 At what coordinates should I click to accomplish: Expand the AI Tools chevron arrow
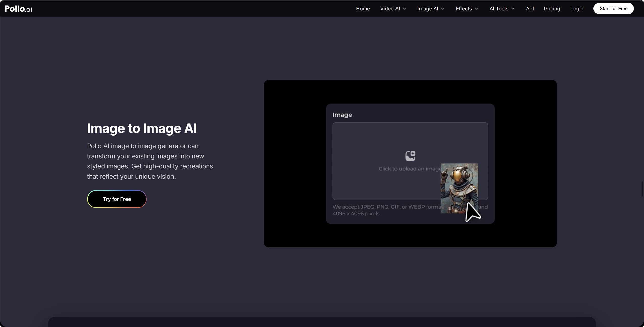[x=513, y=9]
